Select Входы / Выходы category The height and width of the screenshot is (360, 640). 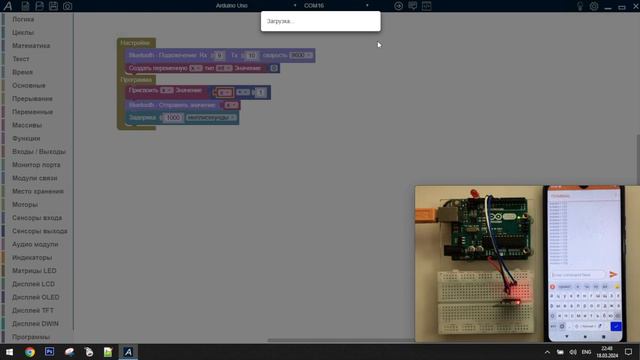pyautogui.click(x=39, y=151)
